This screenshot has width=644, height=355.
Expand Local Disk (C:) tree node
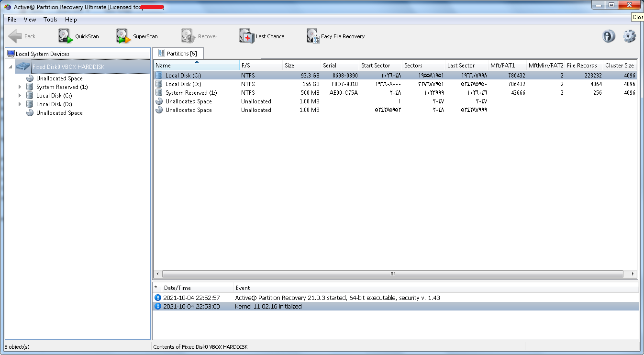pyautogui.click(x=20, y=96)
